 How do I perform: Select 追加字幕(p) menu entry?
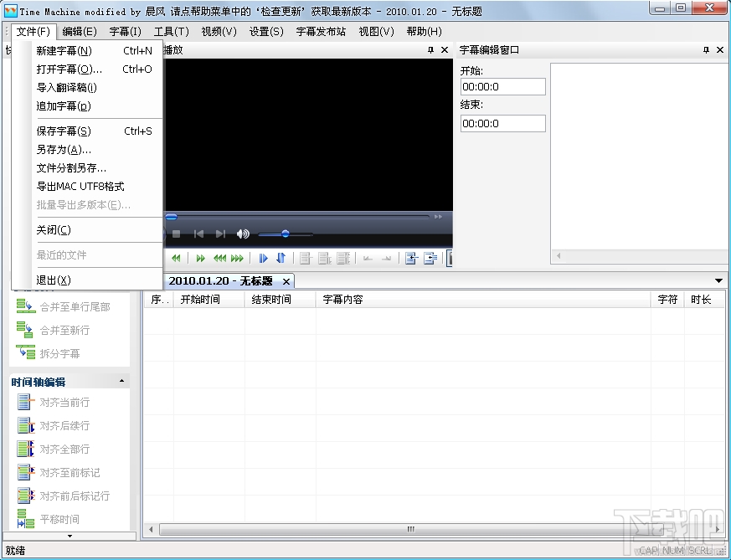[87, 106]
